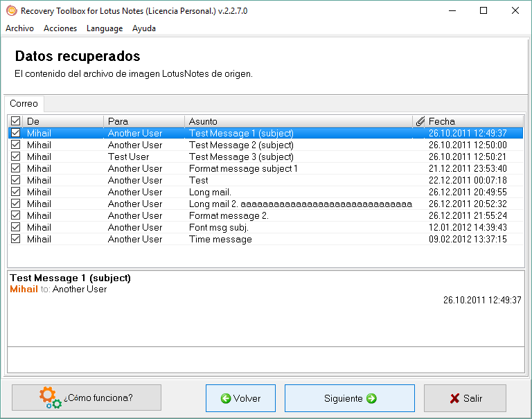Close the Recovery Toolbox window

515,10
